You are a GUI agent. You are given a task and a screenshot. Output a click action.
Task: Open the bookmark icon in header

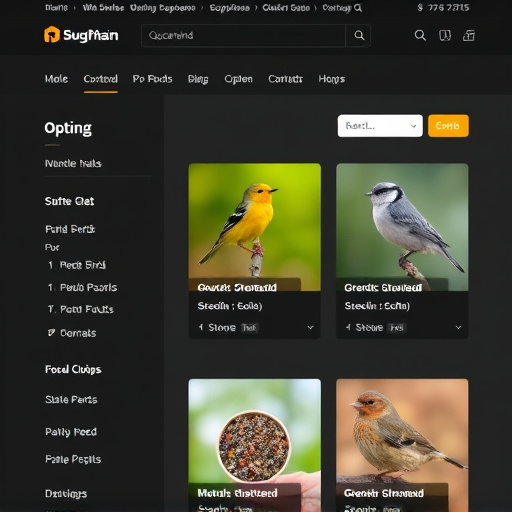coord(445,35)
